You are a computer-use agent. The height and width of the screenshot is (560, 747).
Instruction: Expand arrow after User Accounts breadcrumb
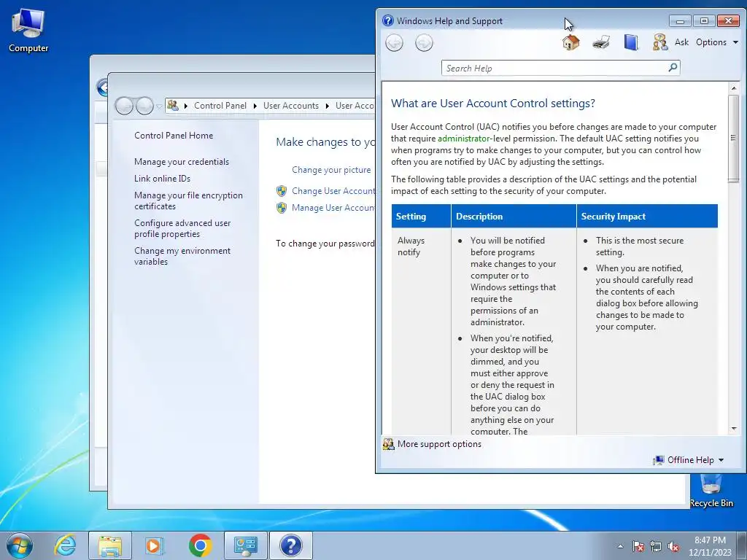coord(328,106)
